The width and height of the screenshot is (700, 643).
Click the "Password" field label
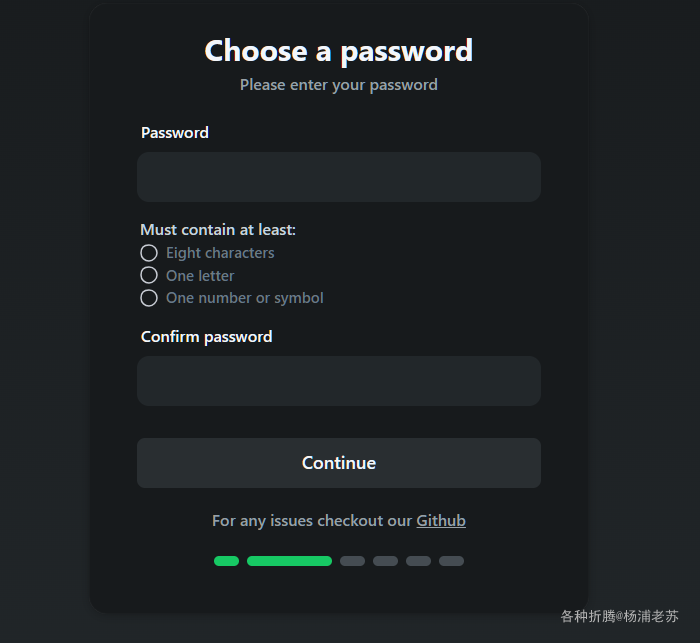[175, 133]
